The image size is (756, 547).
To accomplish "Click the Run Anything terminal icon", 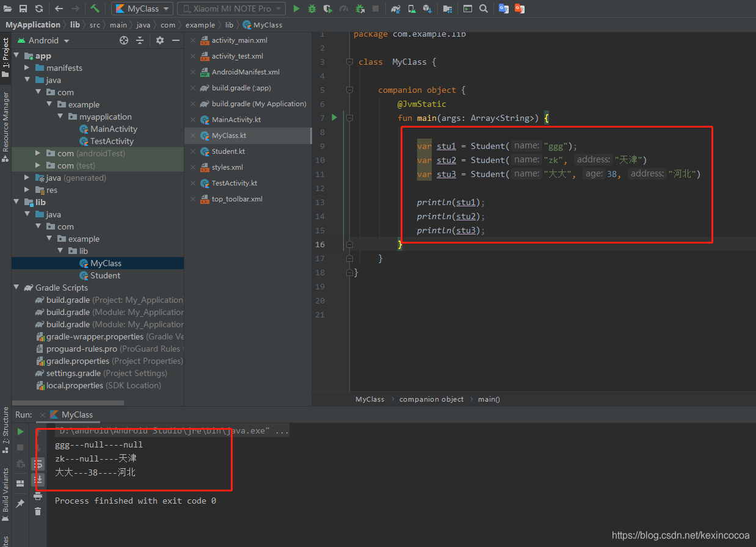I will (x=468, y=9).
